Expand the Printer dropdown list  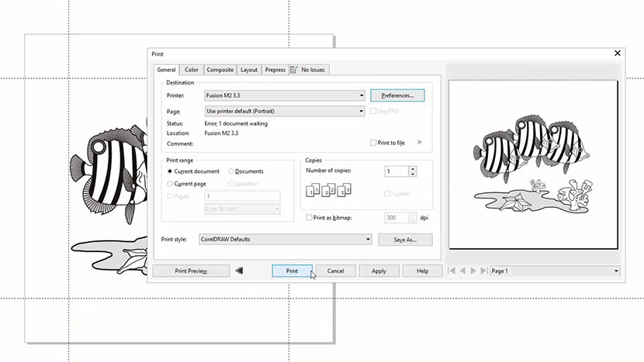pos(362,95)
